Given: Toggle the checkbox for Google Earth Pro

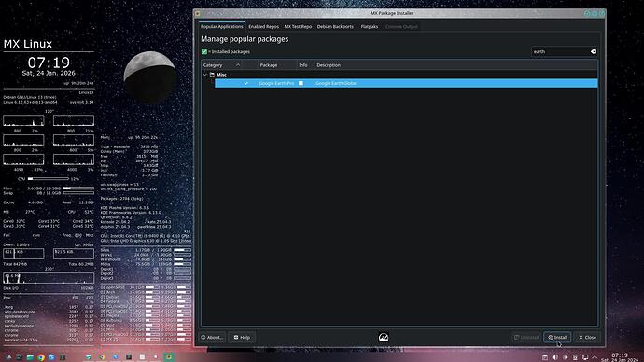Looking at the screenshot, I should [x=246, y=83].
